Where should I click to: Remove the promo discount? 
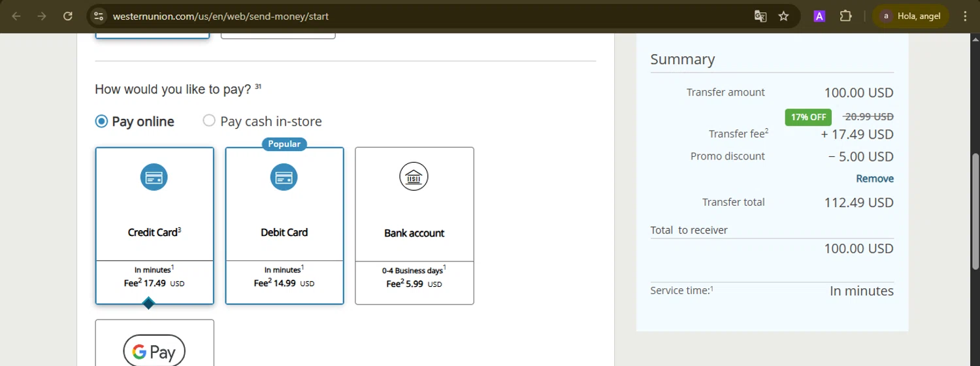click(875, 178)
